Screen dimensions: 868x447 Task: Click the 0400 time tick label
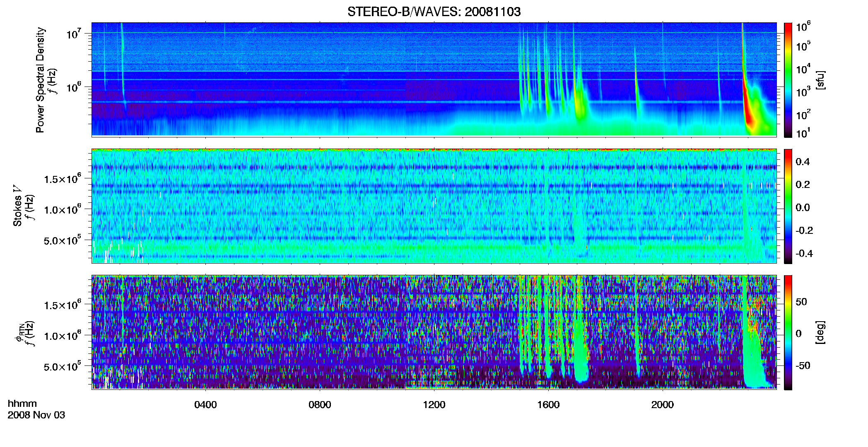[205, 405]
